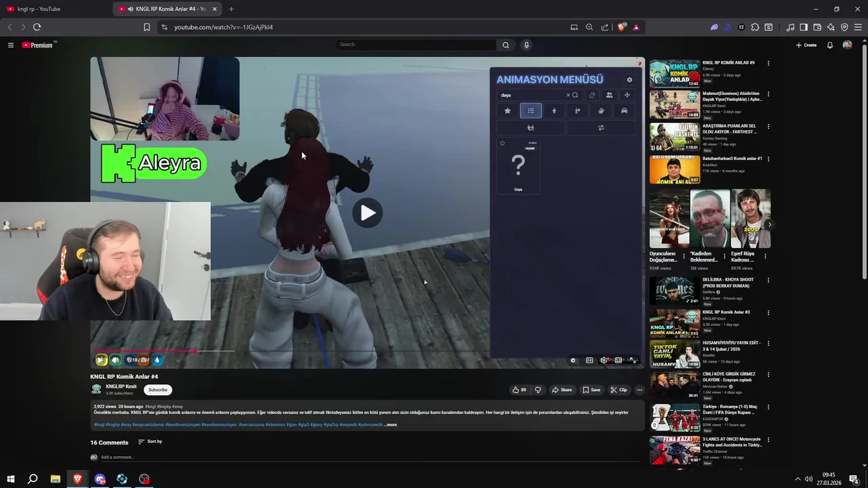
Task: Open File Explorer from taskbar
Action: pyautogui.click(x=56, y=479)
